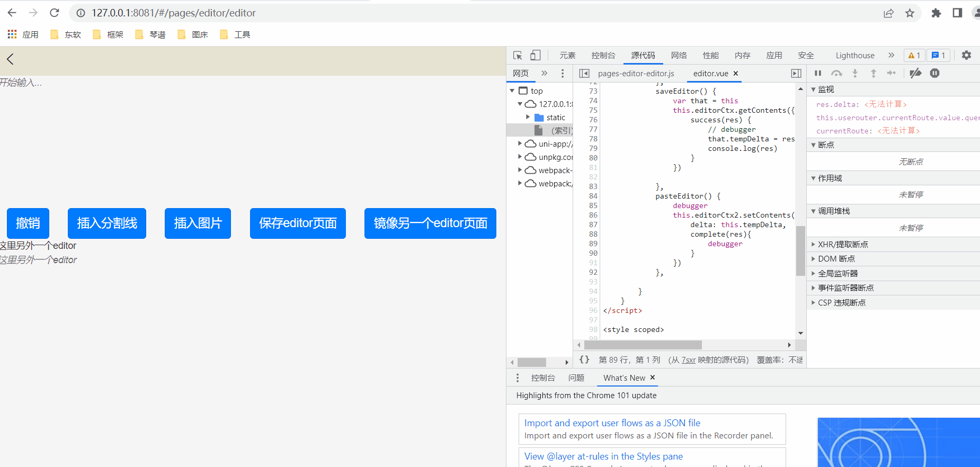
Task: Show warnings count badge
Action: coord(914,55)
